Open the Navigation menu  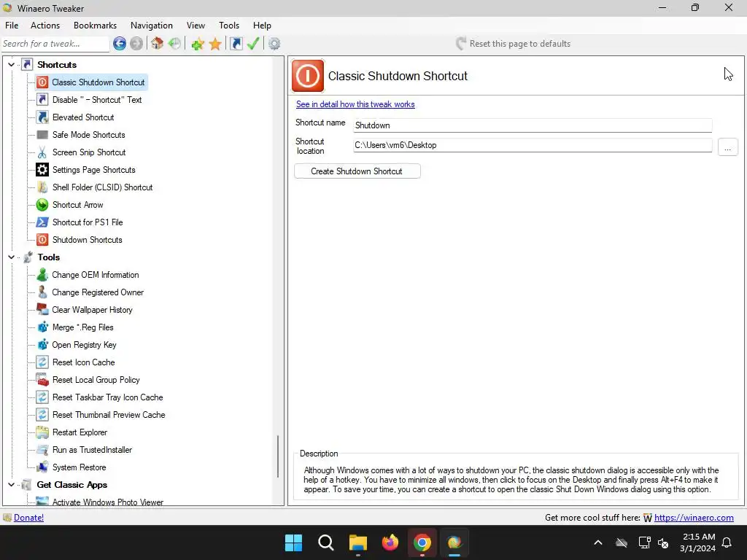coord(152,26)
